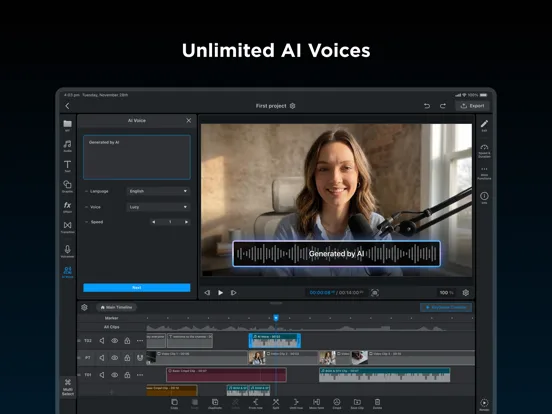
Task: Undo the last action
Action: 427,106
